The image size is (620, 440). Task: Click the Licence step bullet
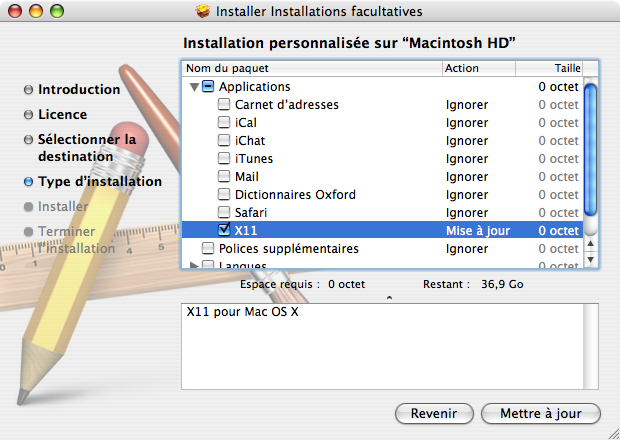coord(28,115)
